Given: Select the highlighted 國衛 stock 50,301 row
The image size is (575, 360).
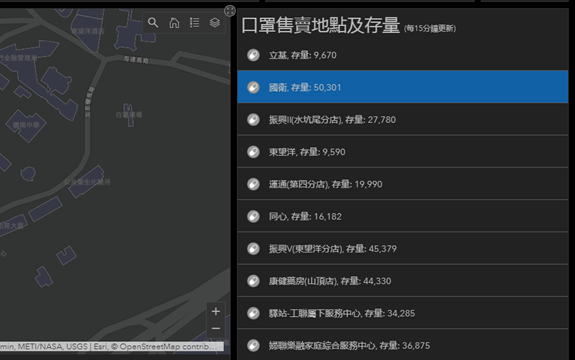Looking at the screenshot, I should coord(403,87).
